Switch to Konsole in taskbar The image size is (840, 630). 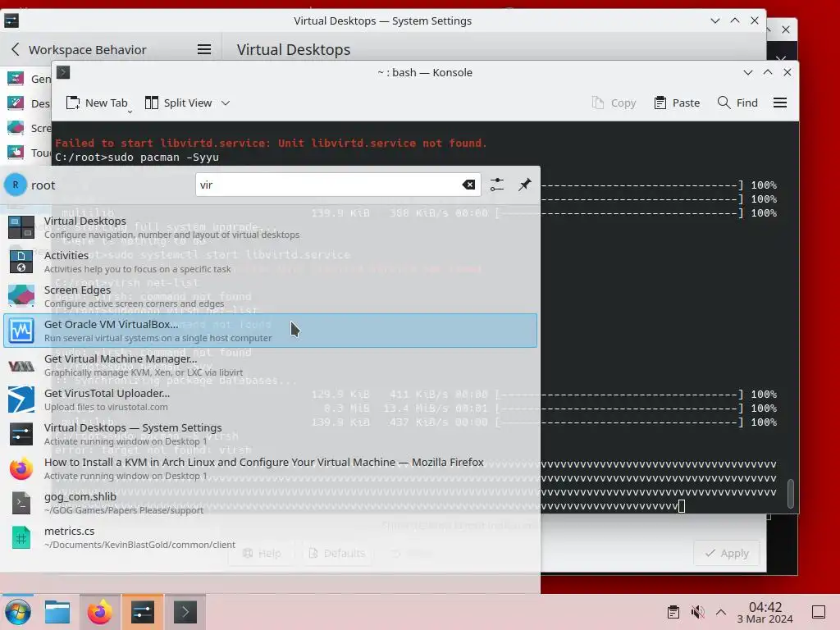(185, 612)
